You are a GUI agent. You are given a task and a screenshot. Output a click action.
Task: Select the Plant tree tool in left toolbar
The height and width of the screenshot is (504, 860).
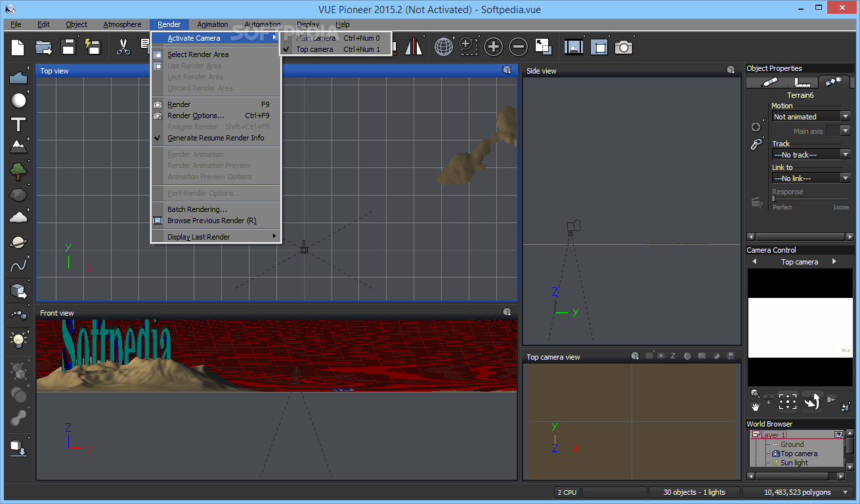pos(18,171)
